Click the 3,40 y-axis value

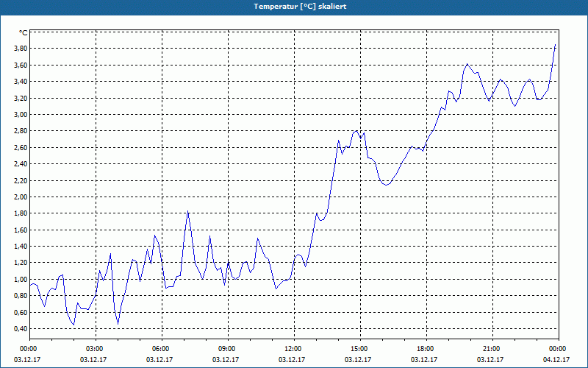point(21,82)
